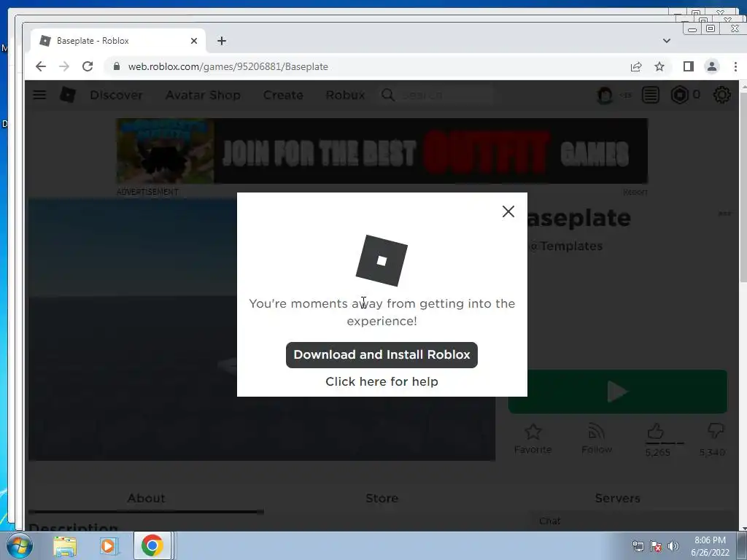747x560 pixels.
Task: Open the user avatar in Roblox navbar
Action: (605, 96)
